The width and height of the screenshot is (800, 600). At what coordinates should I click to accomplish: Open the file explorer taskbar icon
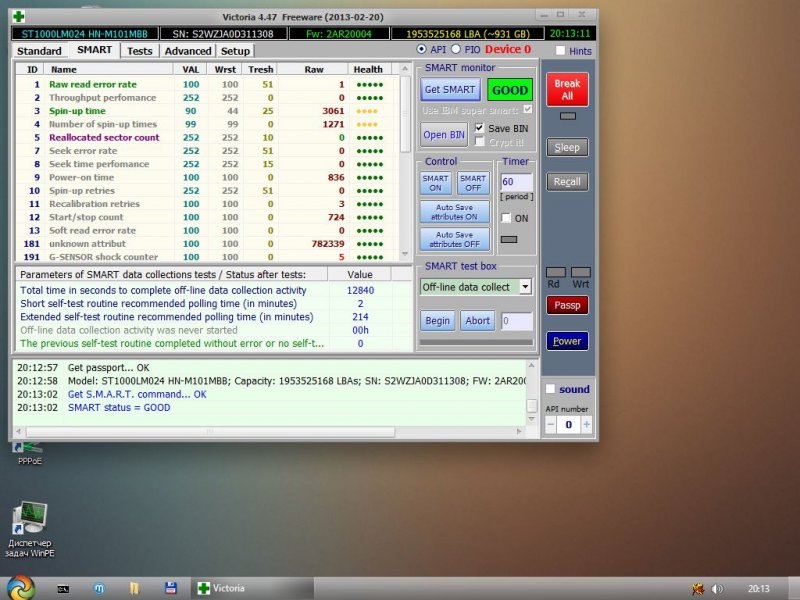[x=134, y=588]
